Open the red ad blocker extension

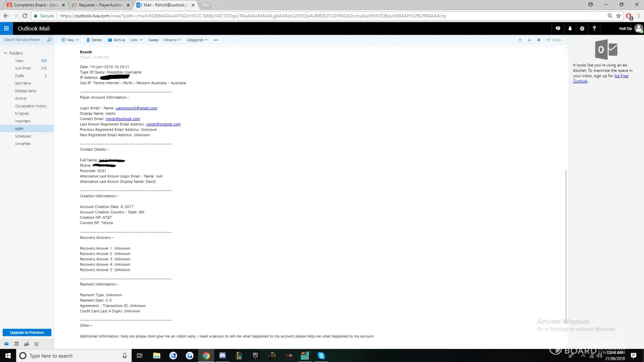click(x=629, y=16)
